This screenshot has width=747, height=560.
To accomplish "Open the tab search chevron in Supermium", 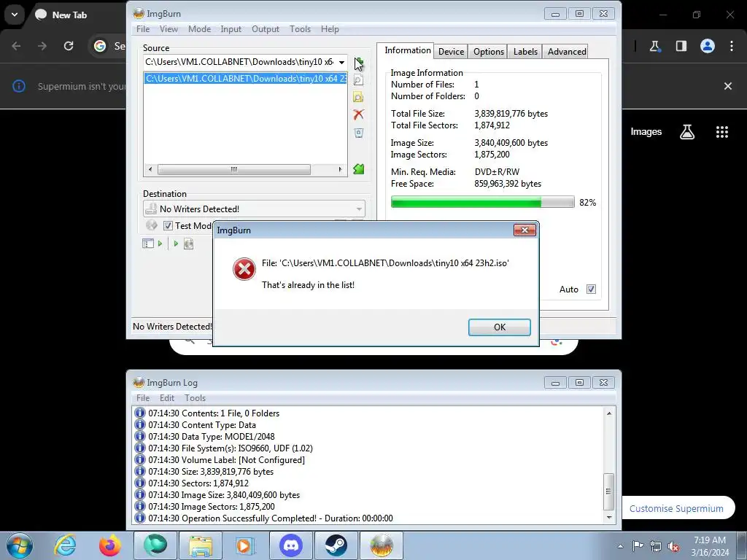I will [x=15, y=15].
